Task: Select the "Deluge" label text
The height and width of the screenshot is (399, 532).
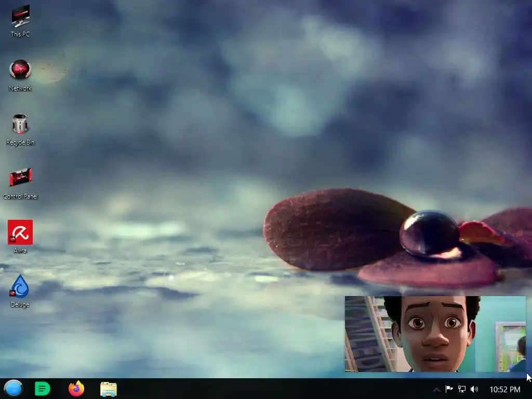Action: pos(20,304)
